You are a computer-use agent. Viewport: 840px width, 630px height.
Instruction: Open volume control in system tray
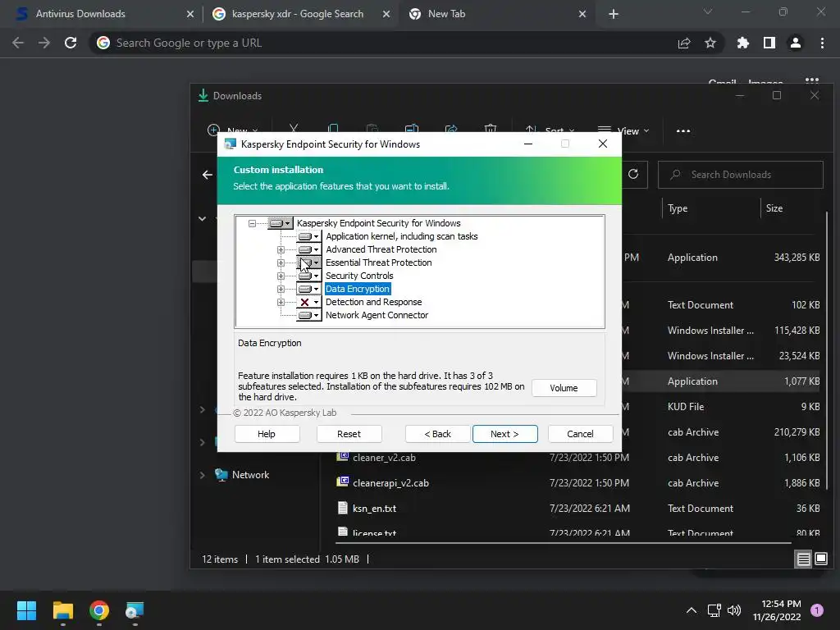tap(734, 610)
